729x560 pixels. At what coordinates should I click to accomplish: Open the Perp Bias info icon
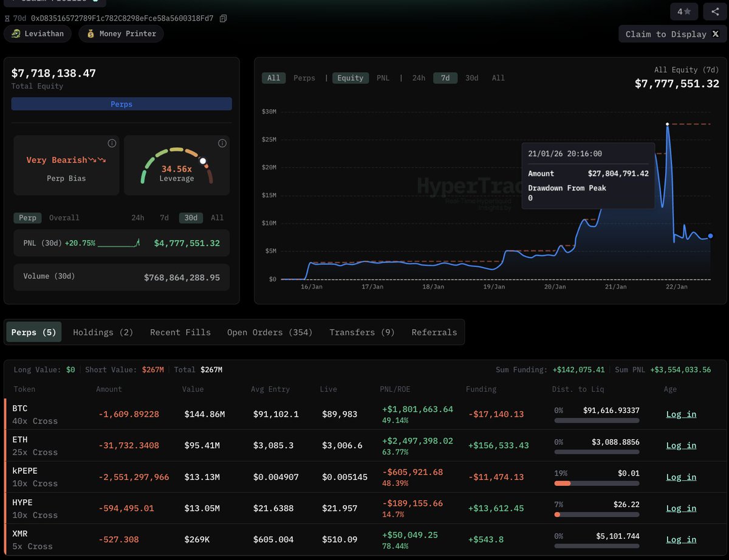tap(112, 143)
